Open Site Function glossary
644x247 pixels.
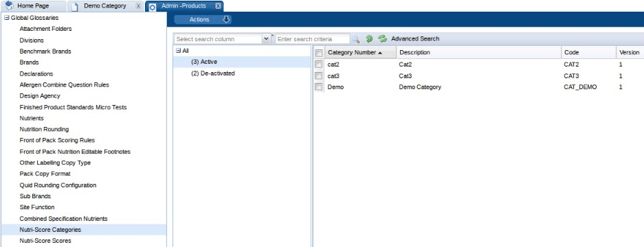coord(37,207)
